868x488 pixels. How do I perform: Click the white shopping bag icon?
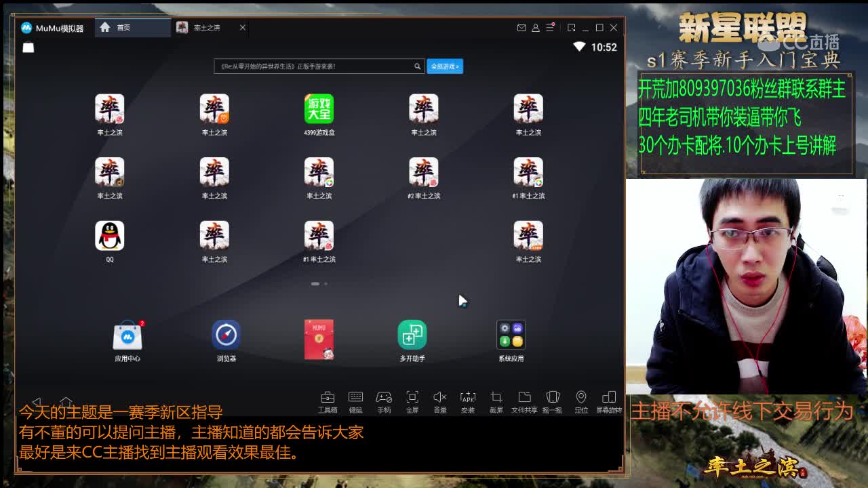[x=28, y=47]
